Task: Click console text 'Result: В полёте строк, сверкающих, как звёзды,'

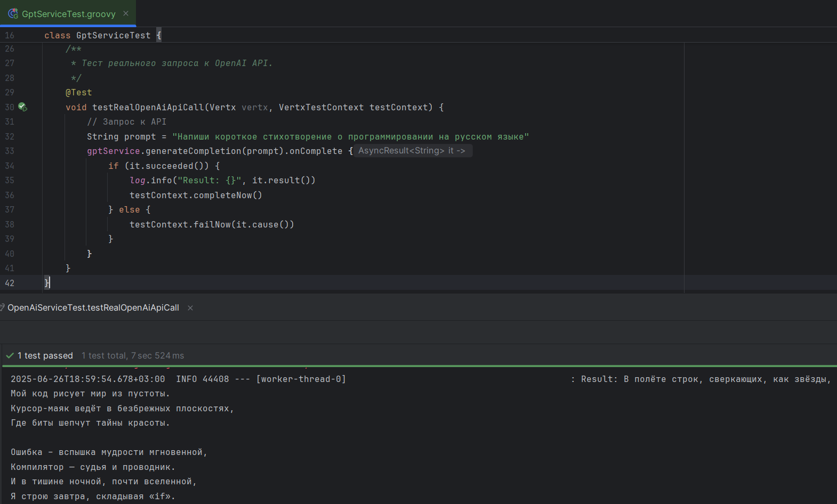Action: (706, 379)
